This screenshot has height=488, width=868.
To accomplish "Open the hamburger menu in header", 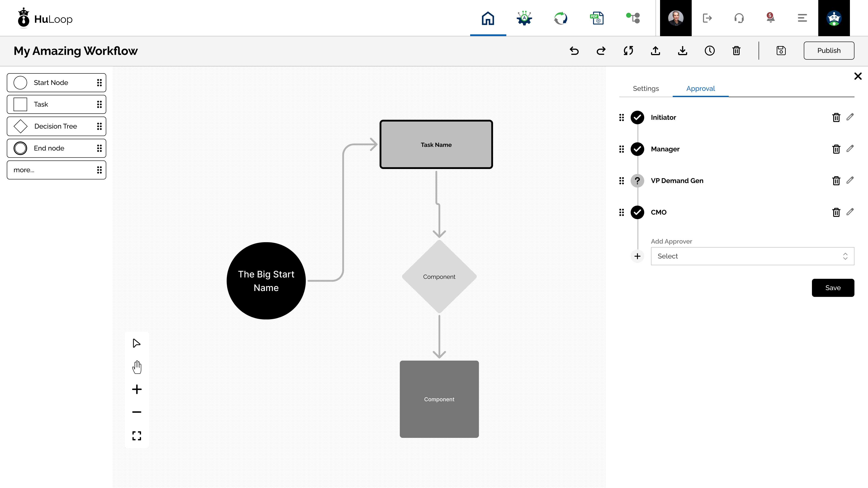I will pos(802,18).
